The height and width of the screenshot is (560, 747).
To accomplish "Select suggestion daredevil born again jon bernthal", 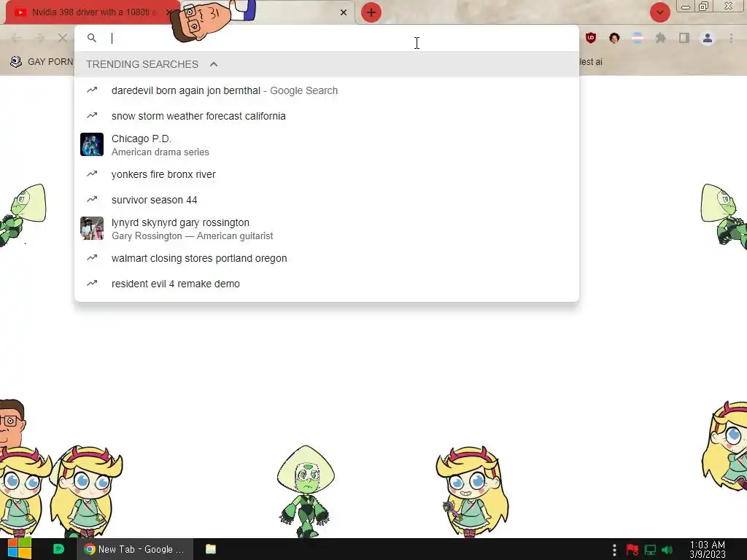I will click(327, 90).
